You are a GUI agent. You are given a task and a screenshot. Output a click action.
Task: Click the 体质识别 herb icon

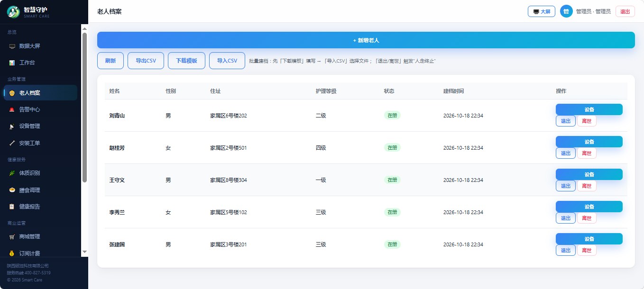[x=12, y=173]
